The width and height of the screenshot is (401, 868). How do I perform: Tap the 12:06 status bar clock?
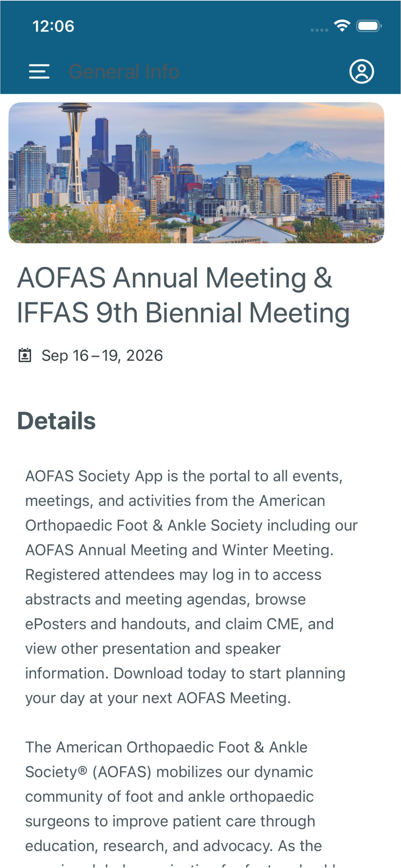point(53,26)
